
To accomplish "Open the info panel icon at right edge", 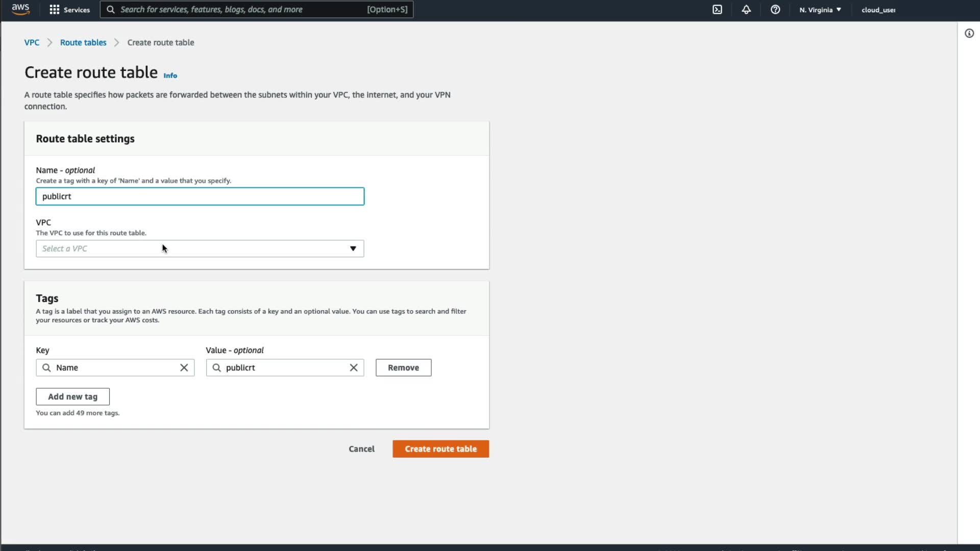I will [x=969, y=34].
